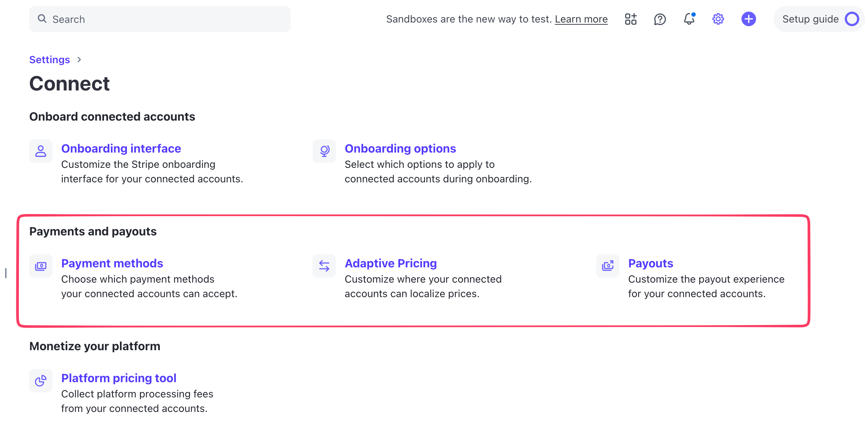Click the Onboarding interface person icon
Screen dimensions: 868x441
point(40,151)
